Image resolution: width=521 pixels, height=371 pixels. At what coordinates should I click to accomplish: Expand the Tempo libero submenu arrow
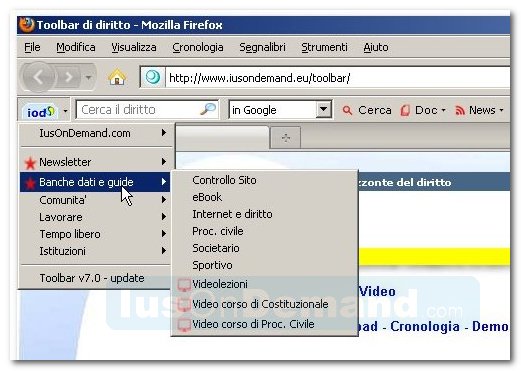pos(164,234)
